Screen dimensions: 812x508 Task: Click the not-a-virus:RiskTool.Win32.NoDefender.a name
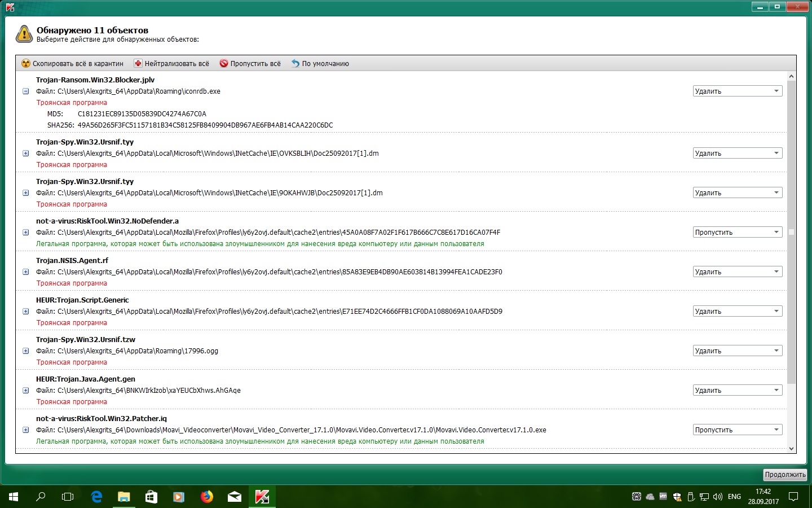pos(107,221)
